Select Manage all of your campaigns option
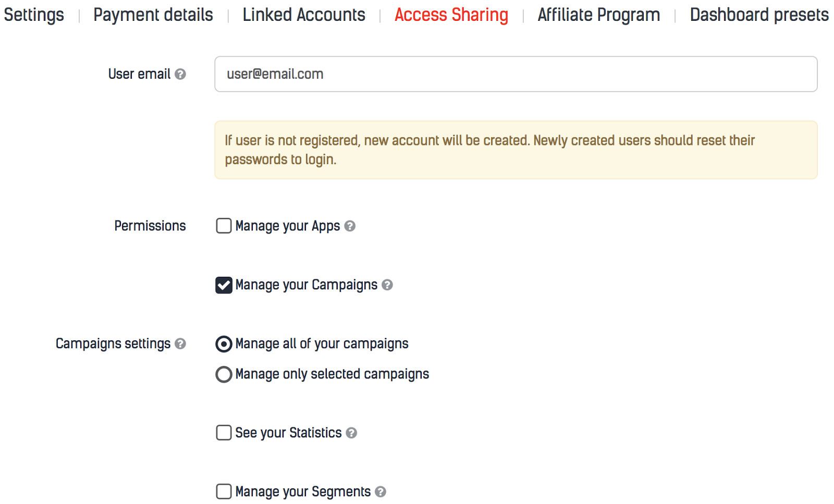 click(224, 344)
